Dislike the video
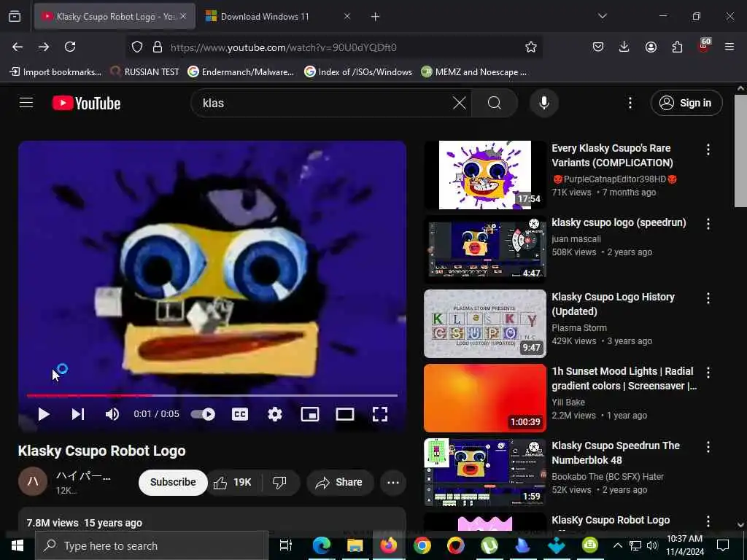The image size is (747, 560). point(279,483)
